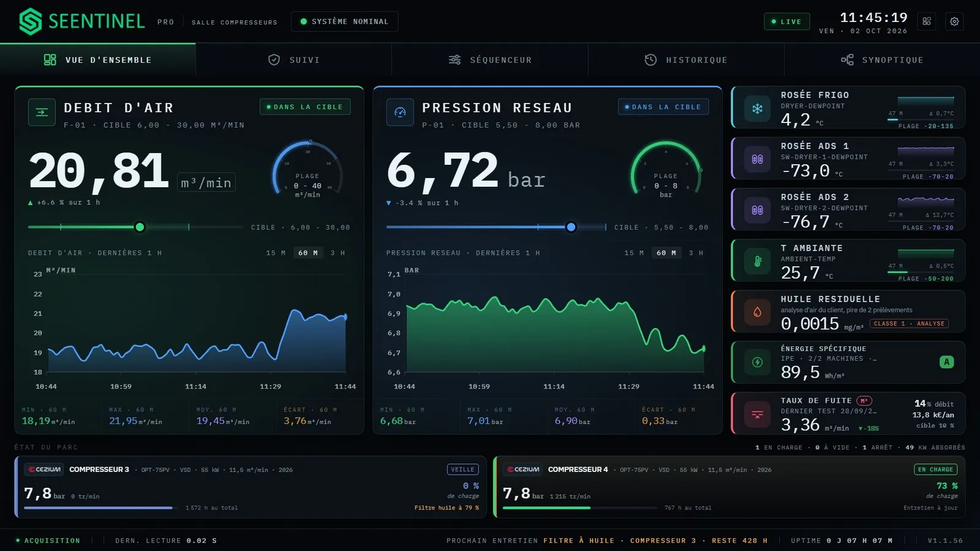This screenshot has width=980, height=551.
Task: Click the Debit d'Air target slider handle
Action: (x=140, y=227)
